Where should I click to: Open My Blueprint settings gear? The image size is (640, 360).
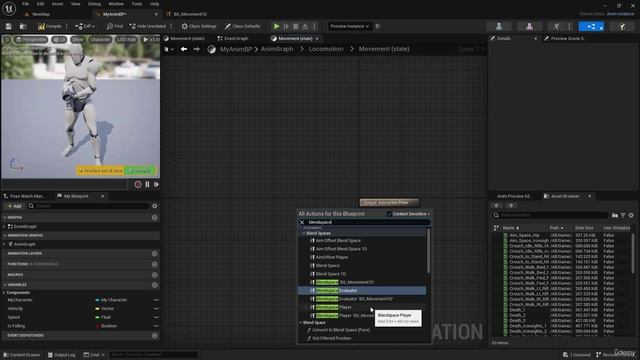[155, 206]
